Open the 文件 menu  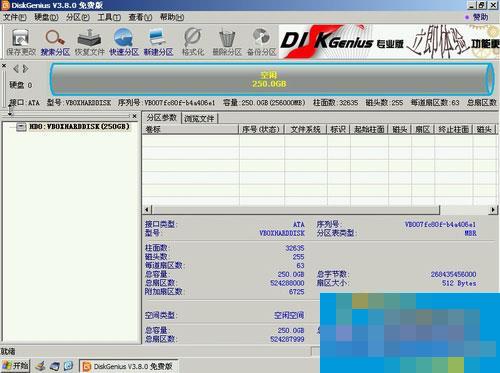pos(15,17)
